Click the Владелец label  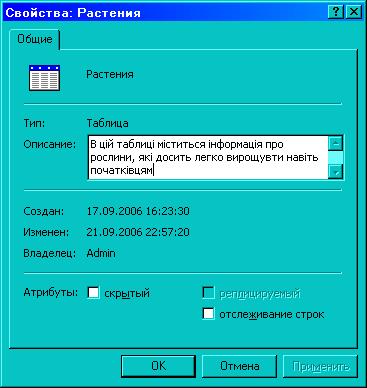(x=49, y=253)
